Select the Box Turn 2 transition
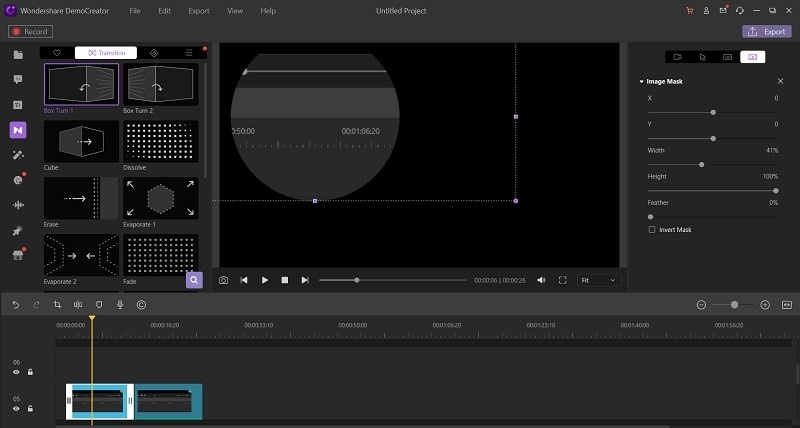This screenshot has width=800, height=428. tap(161, 85)
